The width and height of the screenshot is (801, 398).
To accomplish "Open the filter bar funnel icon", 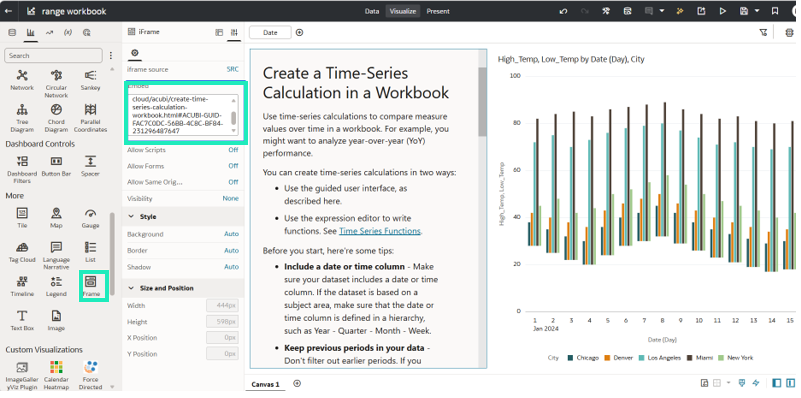I will pyautogui.click(x=763, y=32).
